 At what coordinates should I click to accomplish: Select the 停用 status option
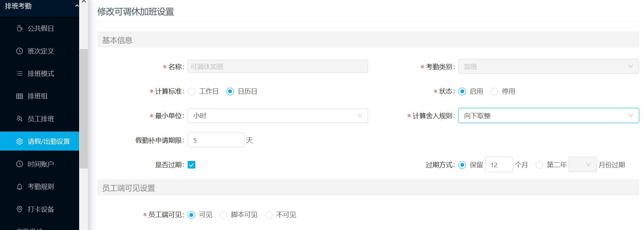point(494,92)
